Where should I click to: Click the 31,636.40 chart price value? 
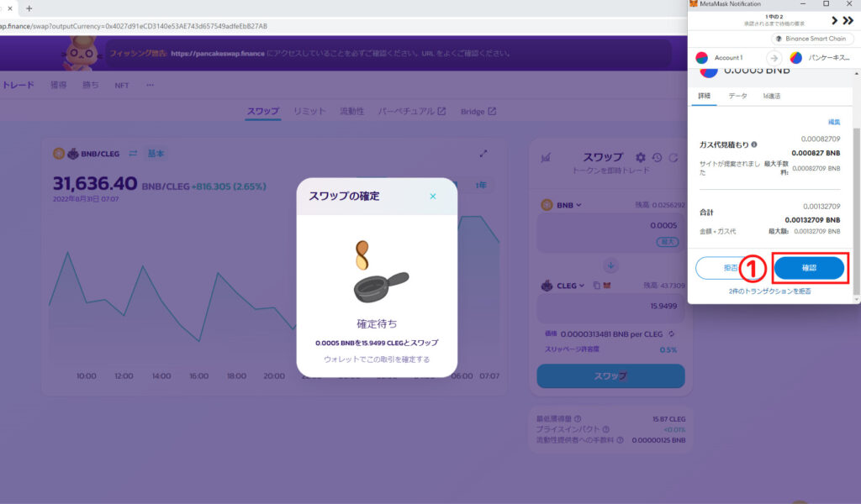[x=95, y=183]
